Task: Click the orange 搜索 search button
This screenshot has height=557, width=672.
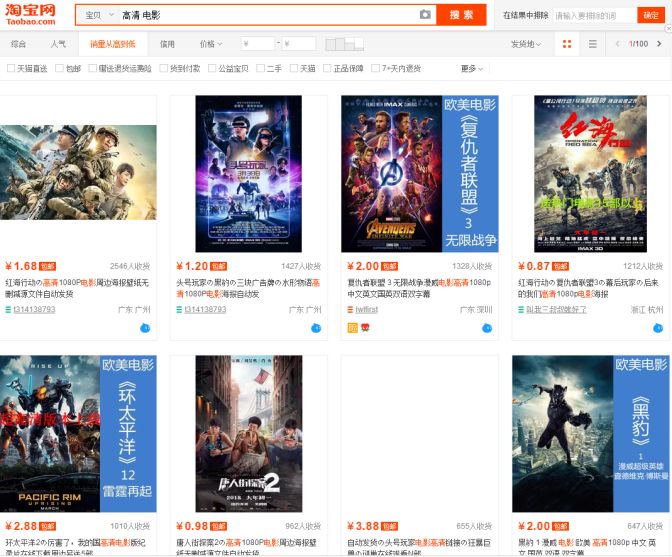Action: pos(461,15)
